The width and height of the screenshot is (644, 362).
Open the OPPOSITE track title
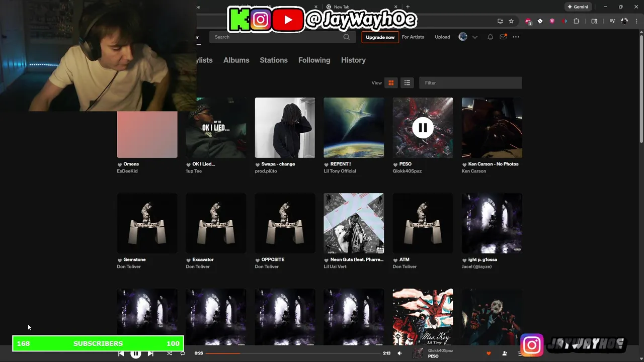click(x=273, y=259)
